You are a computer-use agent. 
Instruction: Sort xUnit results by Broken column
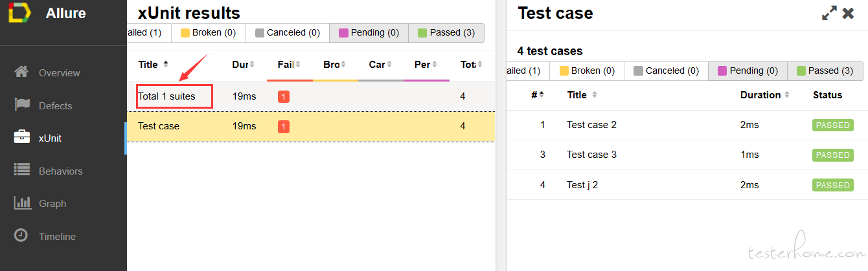click(335, 64)
